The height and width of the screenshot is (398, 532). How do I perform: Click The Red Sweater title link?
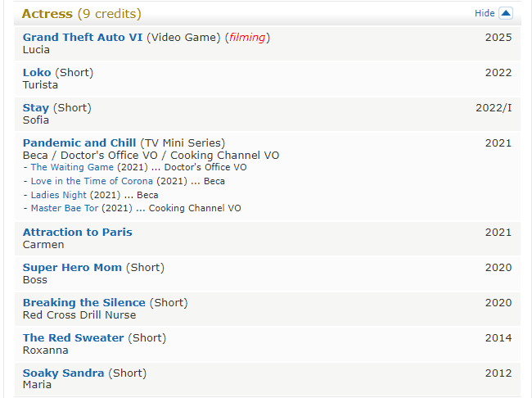point(74,337)
